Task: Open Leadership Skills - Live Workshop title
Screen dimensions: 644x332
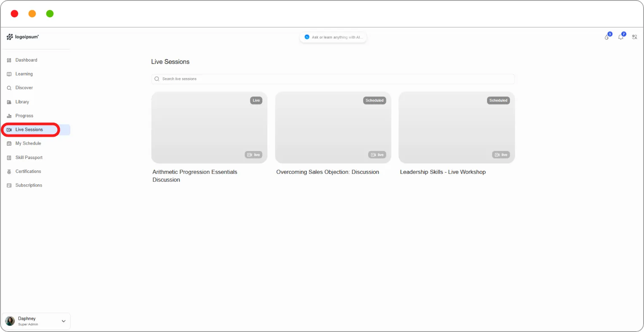Action: (x=443, y=172)
